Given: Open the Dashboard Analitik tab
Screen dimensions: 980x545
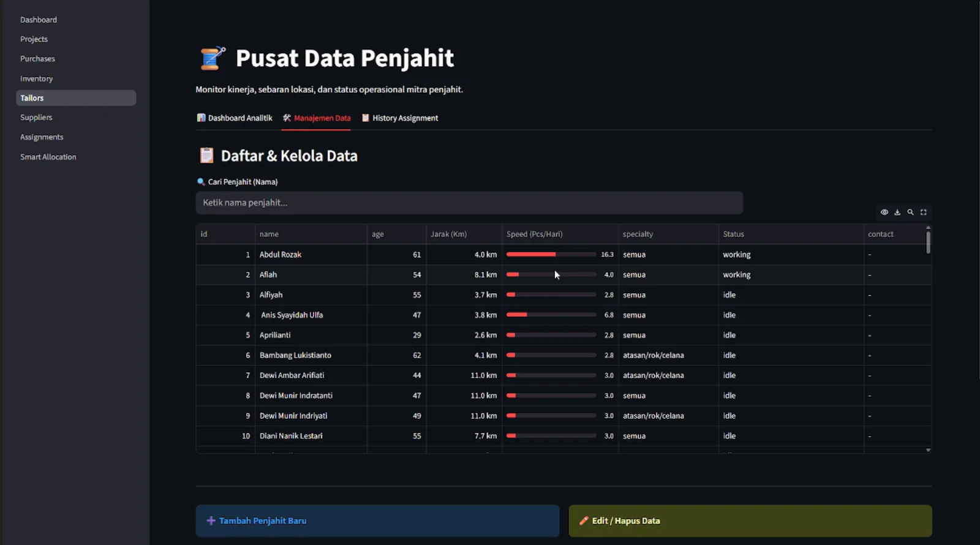Looking at the screenshot, I should click(234, 118).
